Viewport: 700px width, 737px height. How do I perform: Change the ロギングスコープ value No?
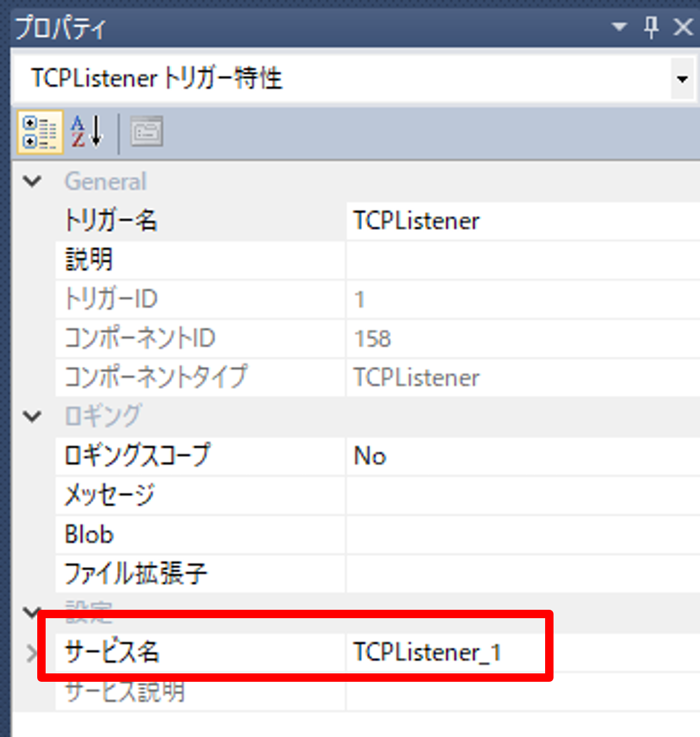523,456
